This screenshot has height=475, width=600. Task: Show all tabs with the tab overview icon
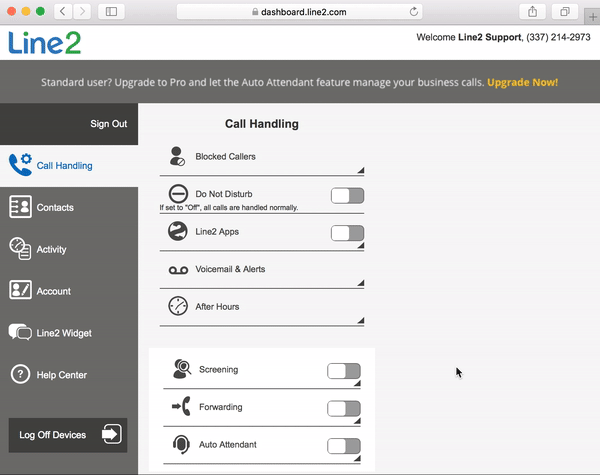(x=565, y=12)
